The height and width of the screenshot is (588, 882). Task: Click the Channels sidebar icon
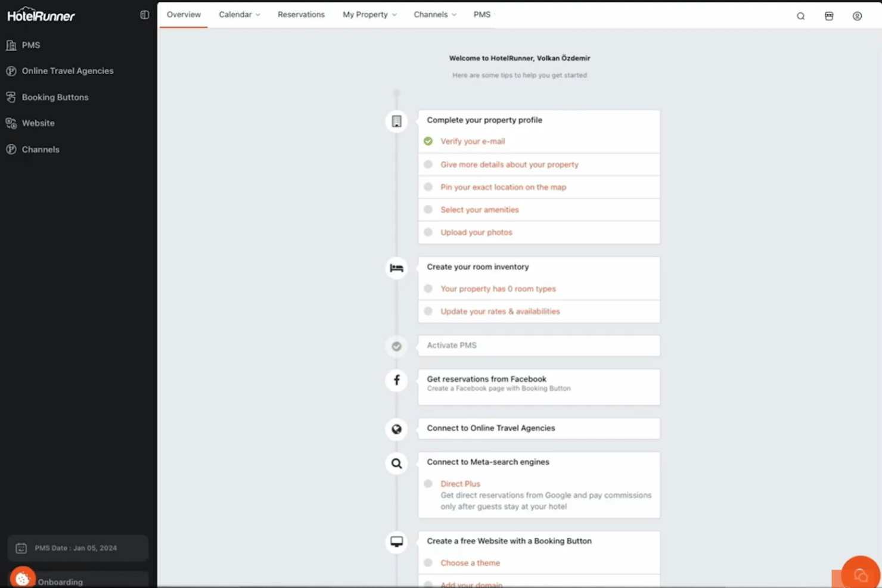click(11, 150)
